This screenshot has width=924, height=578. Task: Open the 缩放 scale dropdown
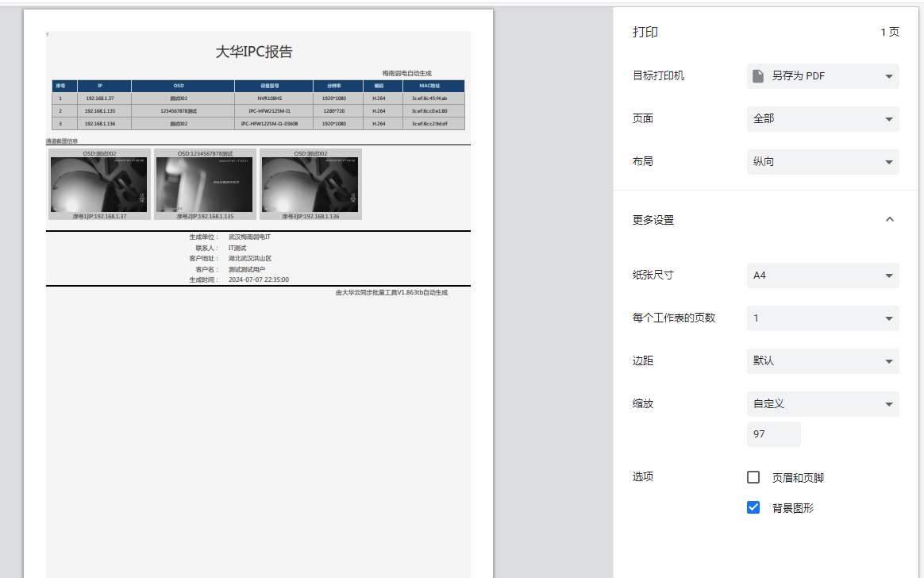coord(822,403)
